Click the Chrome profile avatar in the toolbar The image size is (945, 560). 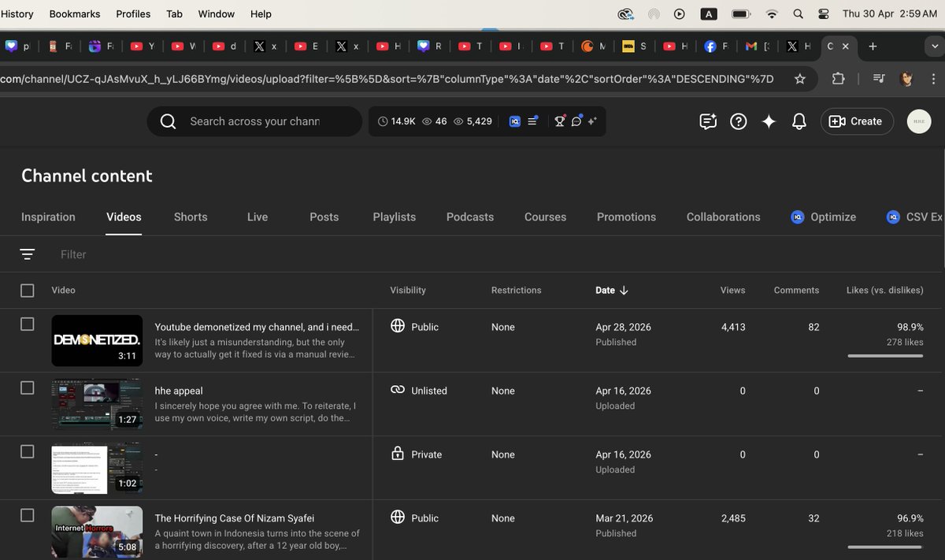point(906,79)
